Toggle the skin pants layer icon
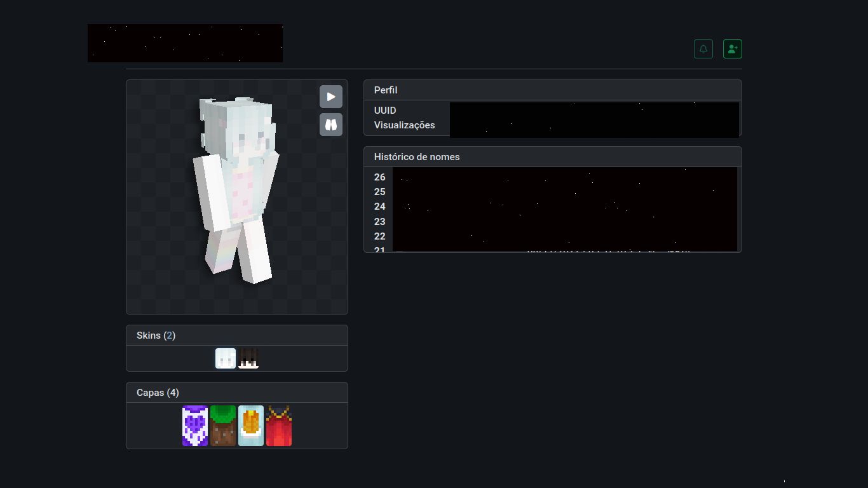868x488 pixels. click(x=331, y=125)
